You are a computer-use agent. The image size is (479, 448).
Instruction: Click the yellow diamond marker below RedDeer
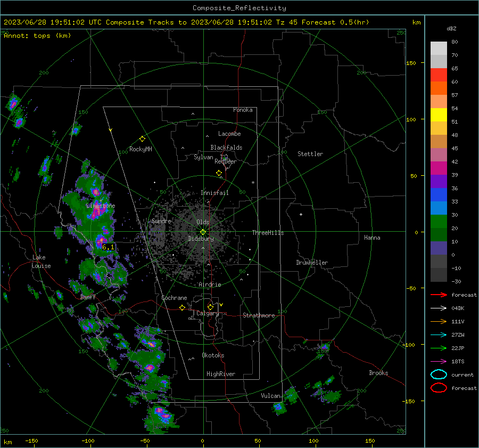coord(219,173)
